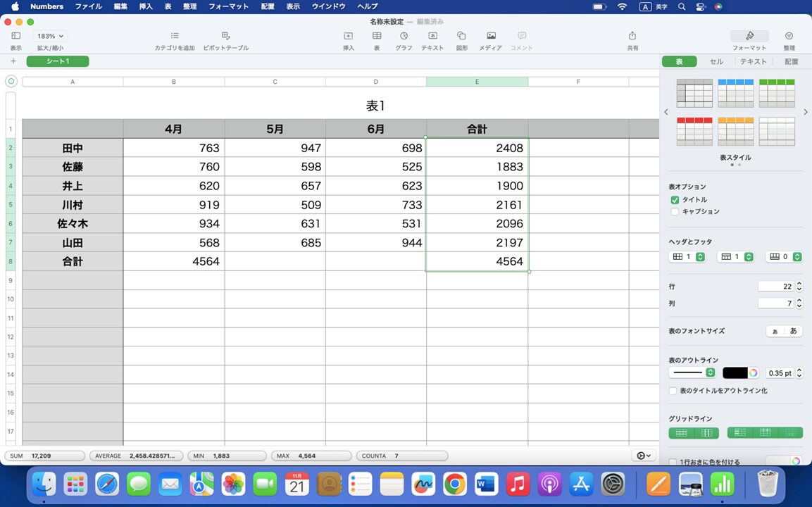The width and height of the screenshot is (812, 507).
Task: Increase table font size with あ button
Action: click(794, 330)
